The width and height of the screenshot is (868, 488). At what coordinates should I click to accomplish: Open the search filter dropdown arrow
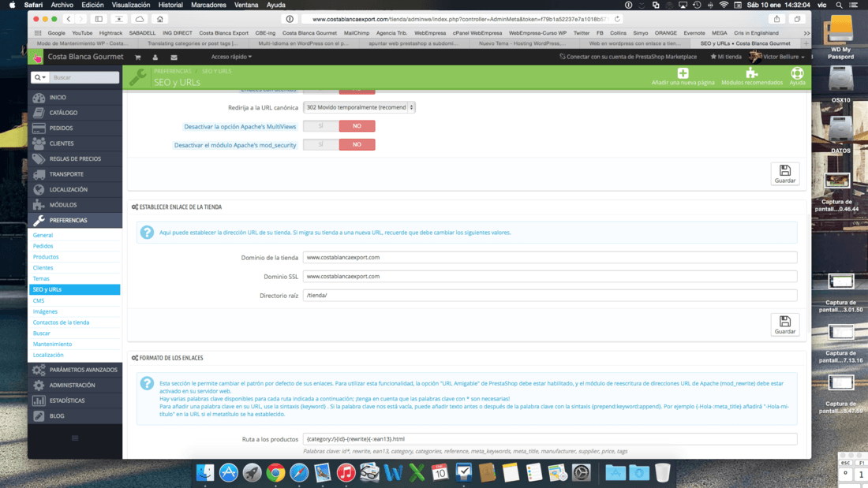pyautogui.click(x=40, y=77)
